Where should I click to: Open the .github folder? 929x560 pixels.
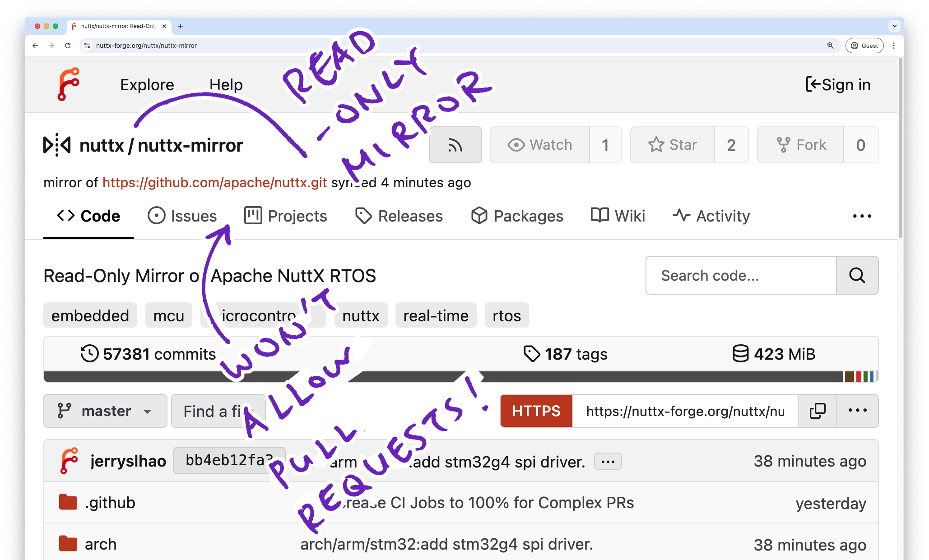[110, 502]
